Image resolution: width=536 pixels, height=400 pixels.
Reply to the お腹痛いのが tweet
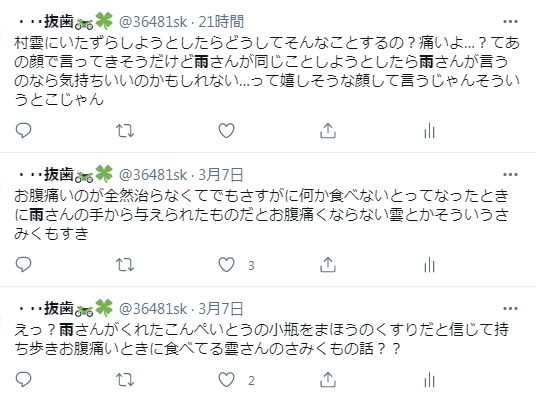23,265
